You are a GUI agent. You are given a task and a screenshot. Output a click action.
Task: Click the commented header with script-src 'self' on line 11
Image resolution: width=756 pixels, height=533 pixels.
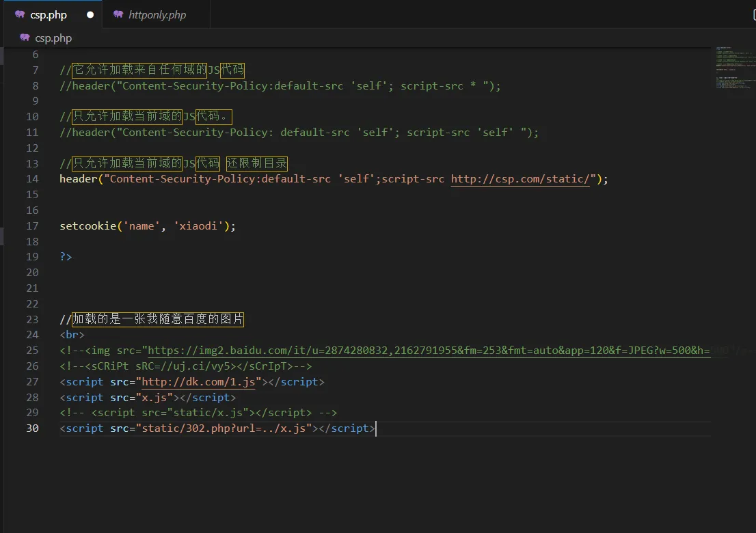[x=299, y=133]
